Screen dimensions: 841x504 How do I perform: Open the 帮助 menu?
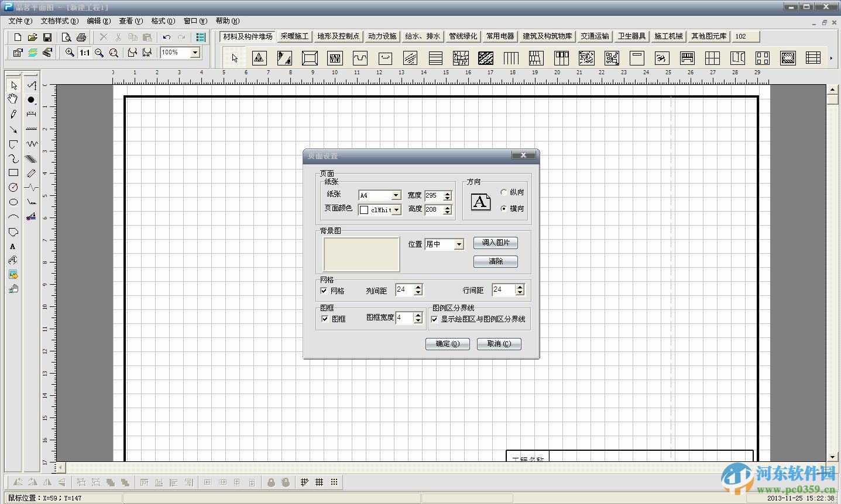pyautogui.click(x=227, y=21)
